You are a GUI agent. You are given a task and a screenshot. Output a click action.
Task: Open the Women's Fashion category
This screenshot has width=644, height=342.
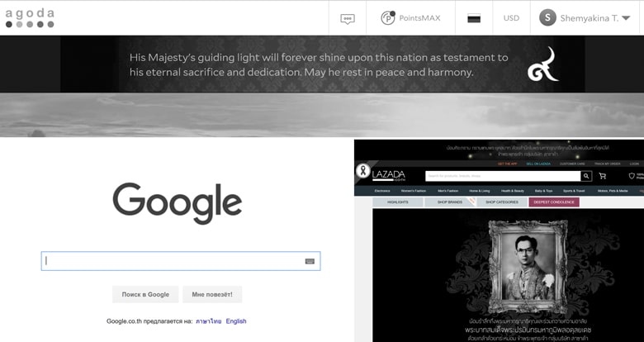[413, 191]
